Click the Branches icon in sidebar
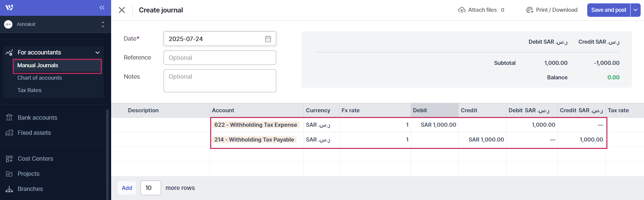Screen dimensions: 644x200 tap(9, 189)
